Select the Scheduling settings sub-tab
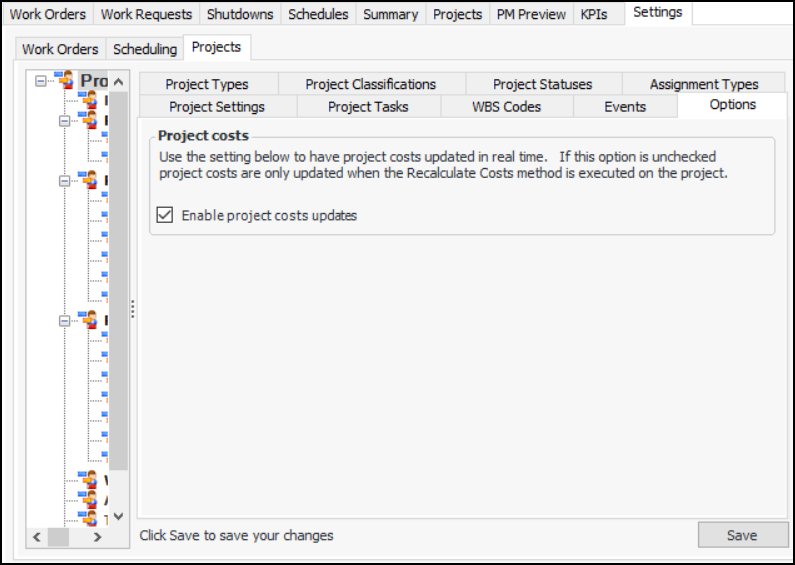Viewport: 795px width, 565px height. click(x=145, y=49)
